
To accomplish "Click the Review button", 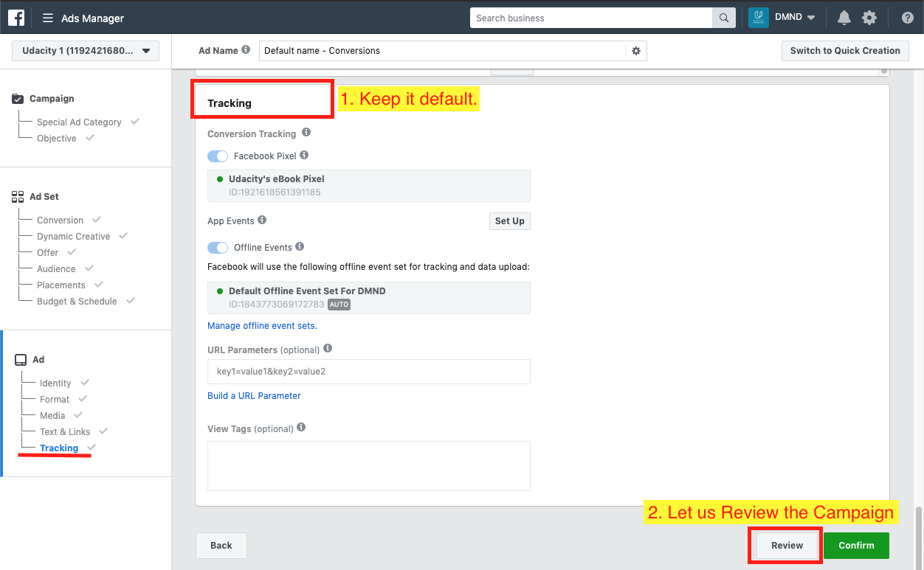I will (787, 546).
